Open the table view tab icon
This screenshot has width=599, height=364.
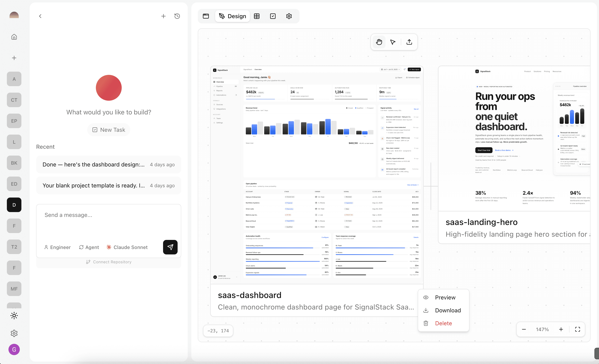tap(257, 16)
